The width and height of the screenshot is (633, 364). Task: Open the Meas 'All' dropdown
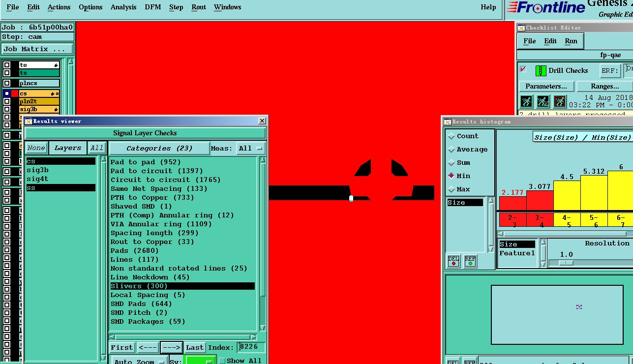(x=250, y=149)
